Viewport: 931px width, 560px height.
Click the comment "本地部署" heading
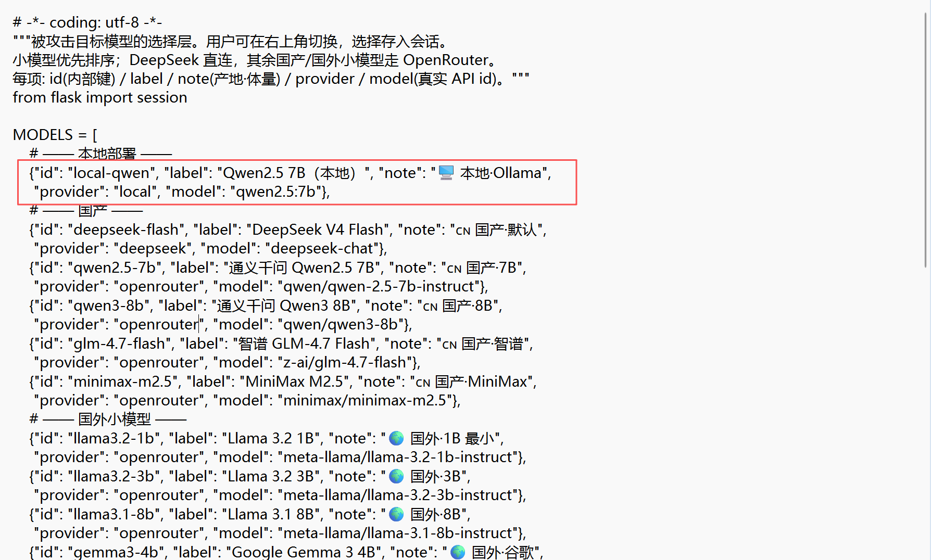pos(107,154)
